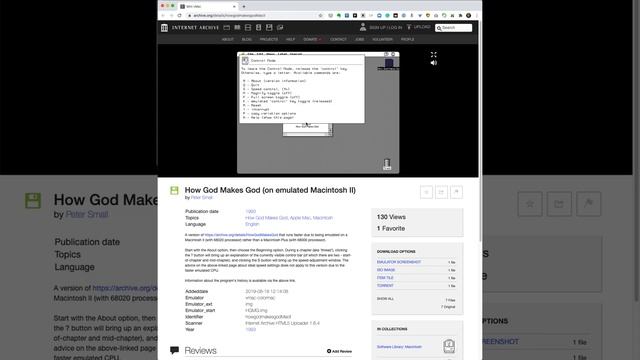
Task: Click the SIGN UP | LOG IN link
Action: click(x=385, y=27)
